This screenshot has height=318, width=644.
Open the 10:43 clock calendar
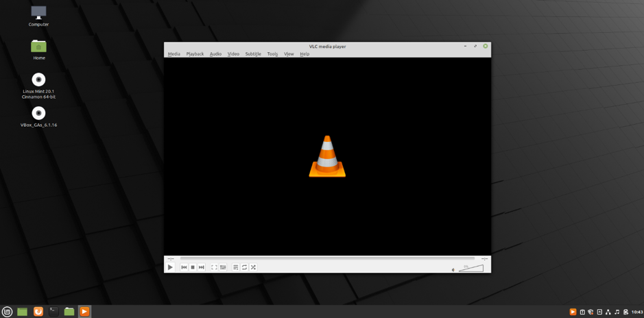pyautogui.click(x=637, y=312)
